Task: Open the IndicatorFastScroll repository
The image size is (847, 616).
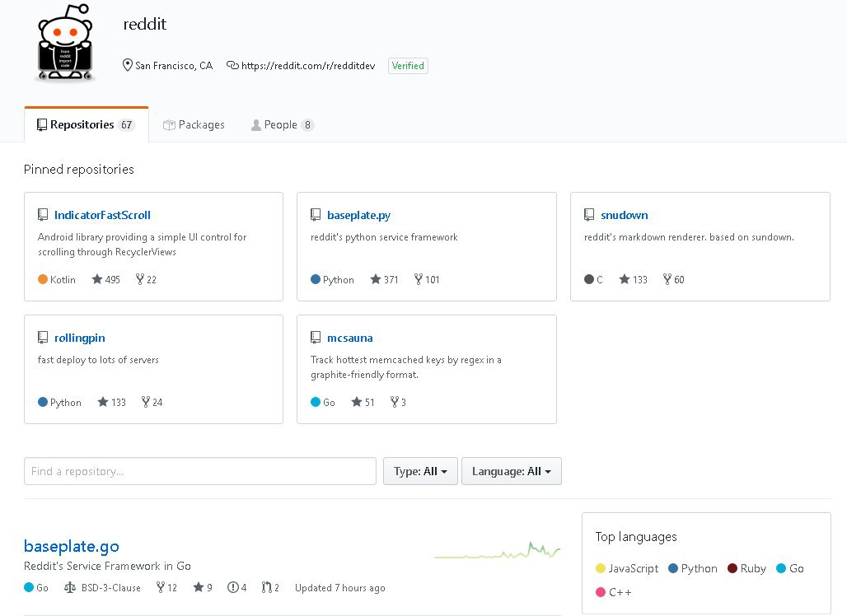Action: click(102, 215)
